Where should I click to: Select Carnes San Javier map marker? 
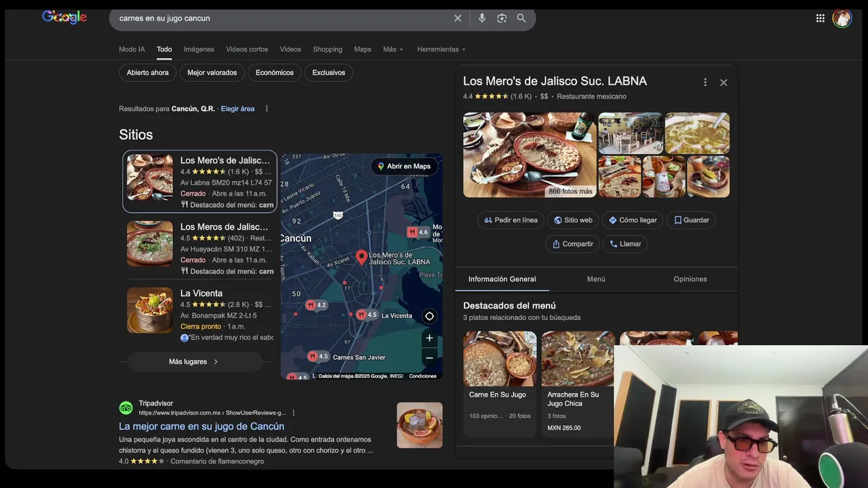point(317,357)
